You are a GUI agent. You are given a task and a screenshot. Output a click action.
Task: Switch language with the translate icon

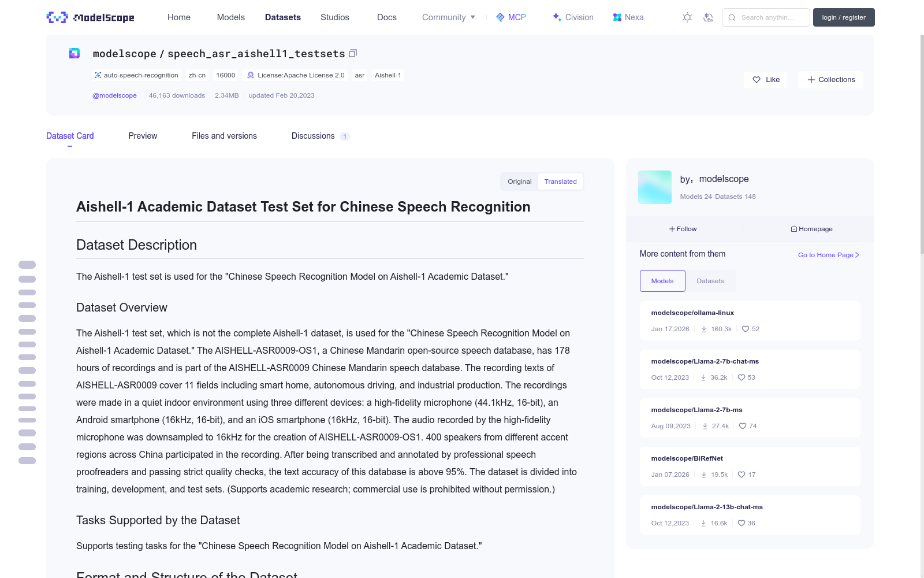(x=708, y=17)
